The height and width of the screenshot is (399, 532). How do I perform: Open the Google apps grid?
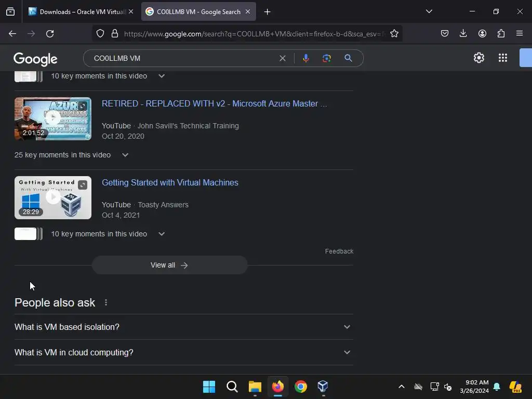pos(503,58)
